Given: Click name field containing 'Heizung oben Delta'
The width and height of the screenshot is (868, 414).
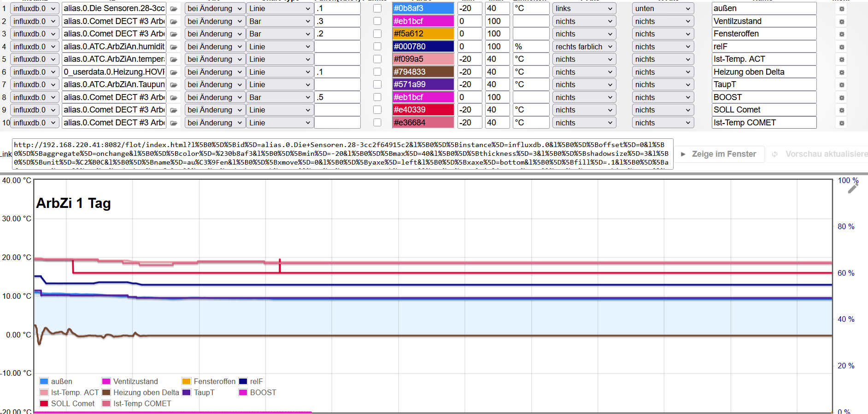Looking at the screenshot, I should tap(764, 72).
